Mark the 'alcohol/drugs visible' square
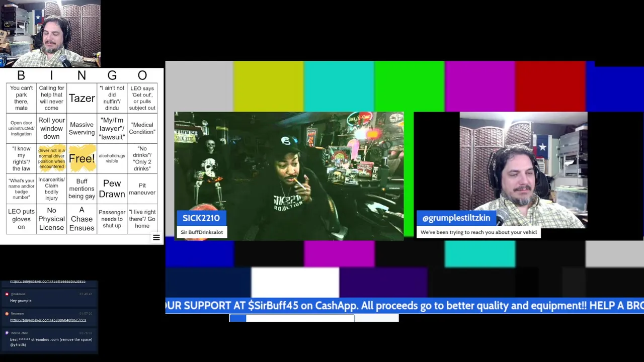 pos(112,158)
